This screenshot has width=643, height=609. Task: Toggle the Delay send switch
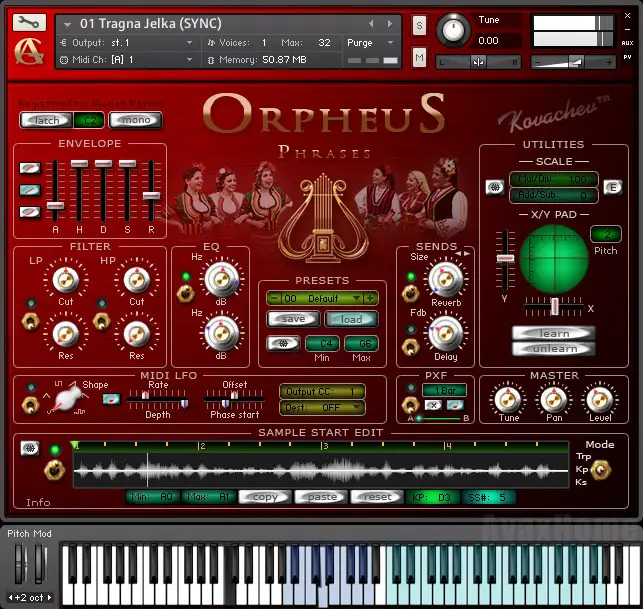click(x=410, y=347)
